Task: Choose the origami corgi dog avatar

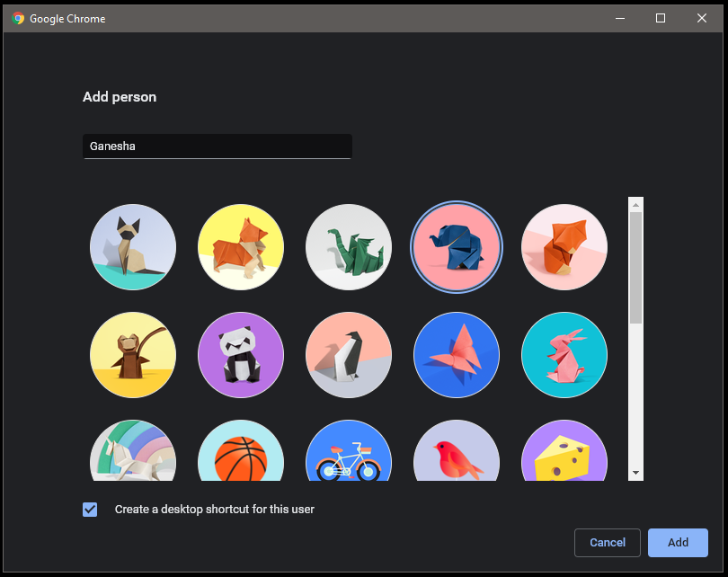Action: (241, 247)
